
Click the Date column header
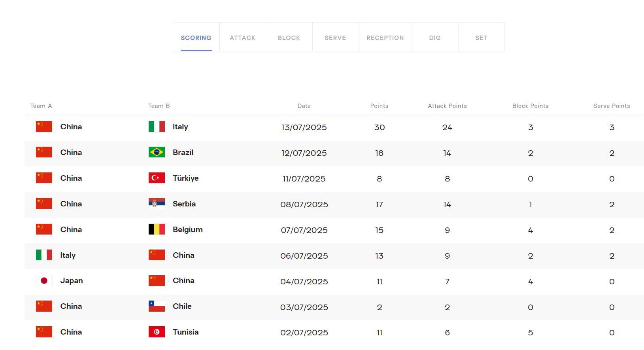click(304, 106)
